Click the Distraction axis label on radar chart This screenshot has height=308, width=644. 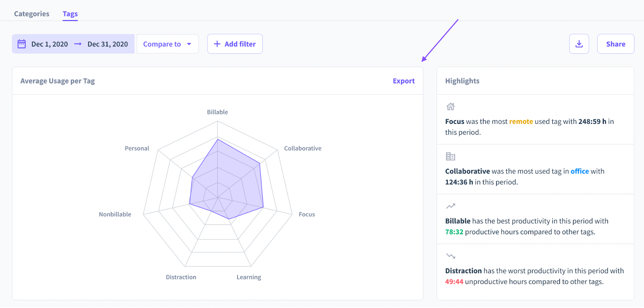(x=181, y=277)
